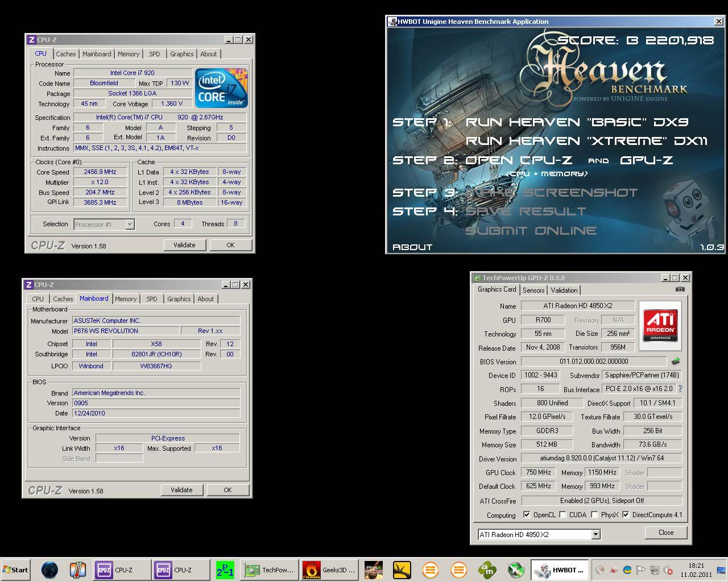This screenshot has width=728, height=582.
Task: Click Validate in the lower CPU-Z window
Action: click(181, 490)
